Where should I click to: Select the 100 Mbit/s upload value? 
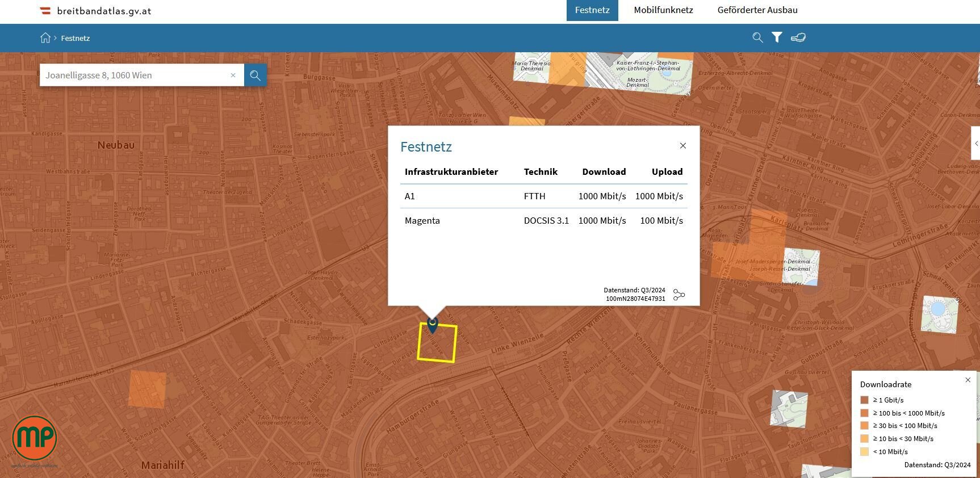coord(661,220)
